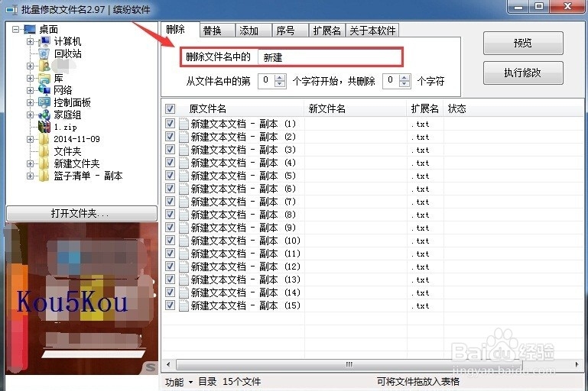Click the 回收站 recycle bin icon
The height and width of the screenshot is (391, 588).
(44, 53)
